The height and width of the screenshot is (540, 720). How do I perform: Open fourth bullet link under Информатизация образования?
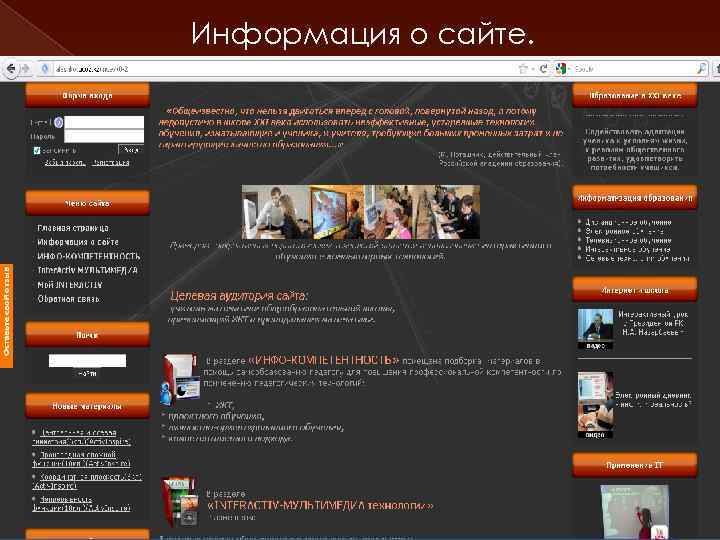pos(627,249)
